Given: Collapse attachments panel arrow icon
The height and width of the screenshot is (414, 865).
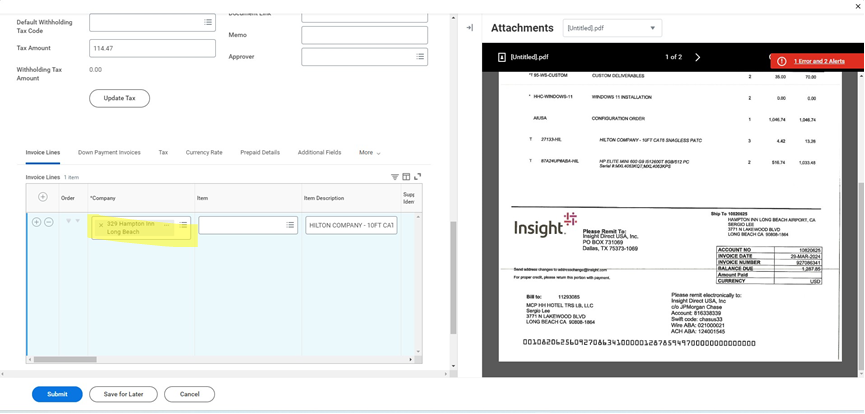Looking at the screenshot, I should pyautogui.click(x=469, y=28).
